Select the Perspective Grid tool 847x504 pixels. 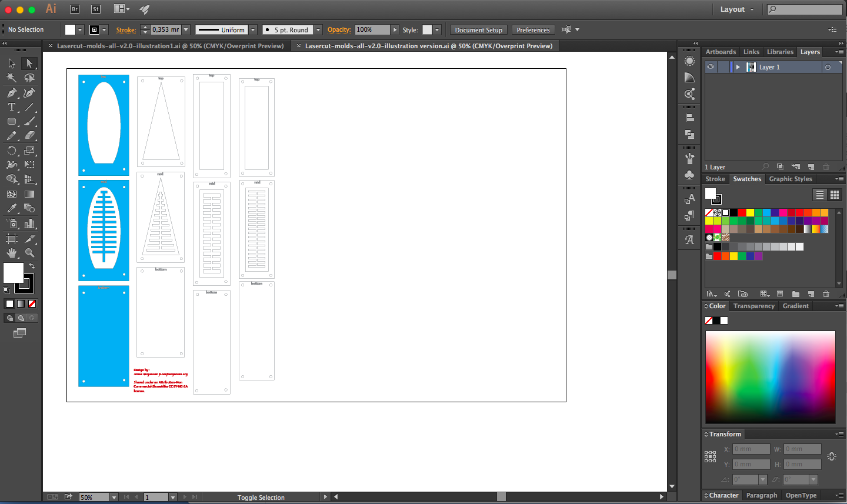(29, 179)
